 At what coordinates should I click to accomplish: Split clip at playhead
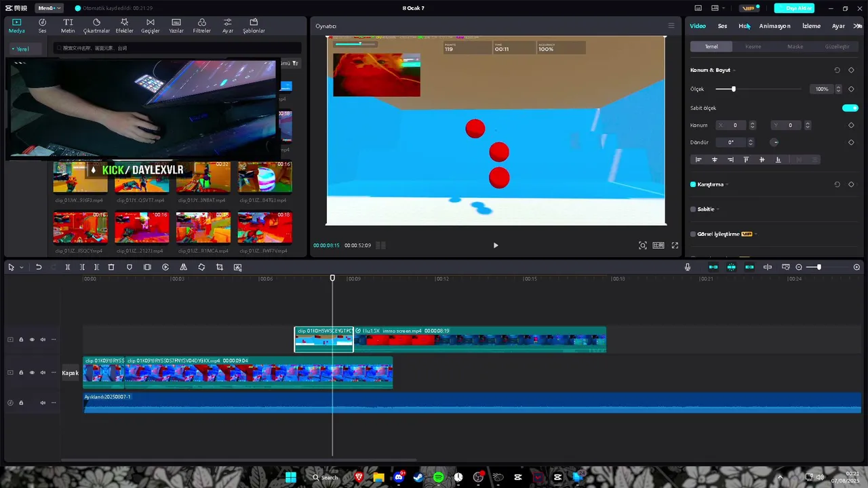pyautogui.click(x=68, y=267)
